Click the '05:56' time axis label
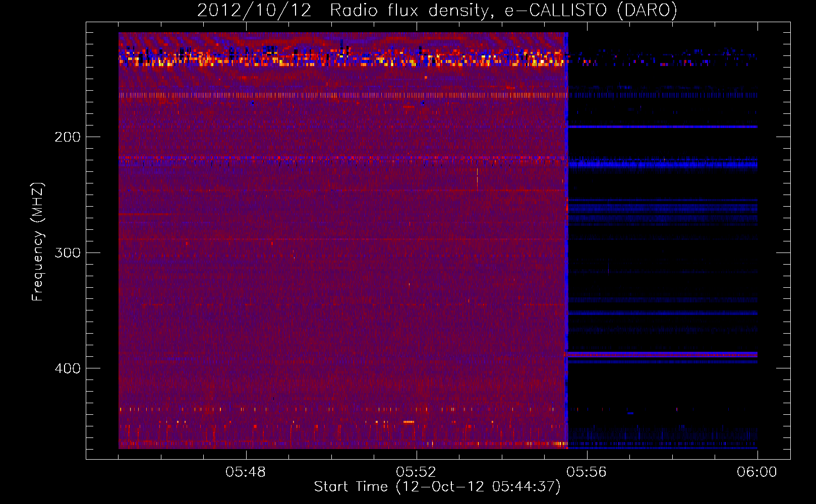This screenshot has width=816, height=504. pos(587,472)
